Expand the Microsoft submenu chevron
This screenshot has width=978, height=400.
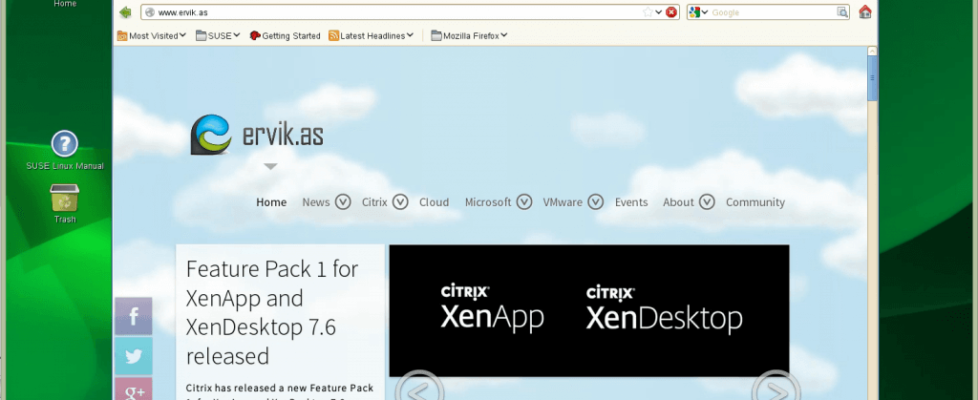524,202
